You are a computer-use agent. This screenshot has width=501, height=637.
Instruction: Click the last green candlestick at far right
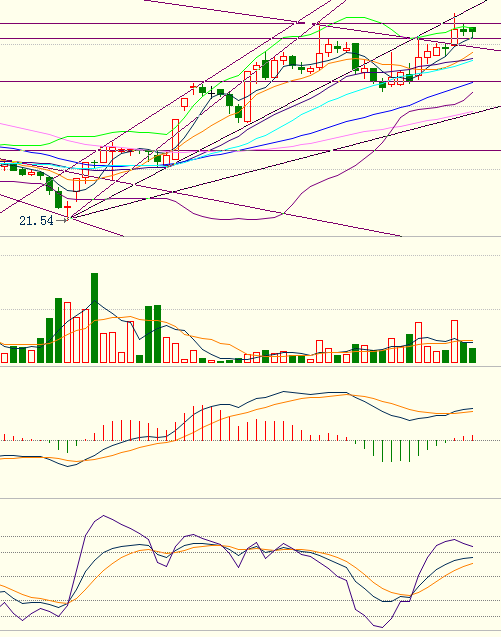pyautogui.click(x=473, y=32)
